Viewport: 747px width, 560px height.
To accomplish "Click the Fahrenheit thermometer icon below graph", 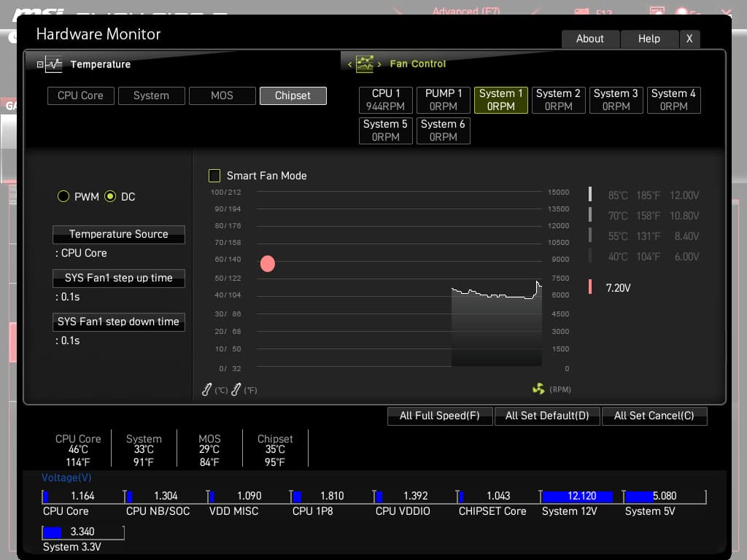I will (236, 390).
